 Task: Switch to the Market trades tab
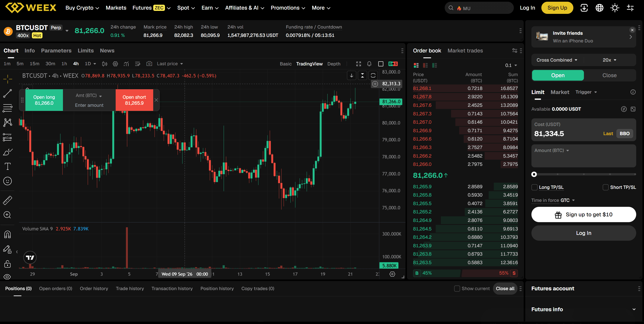[x=465, y=51]
